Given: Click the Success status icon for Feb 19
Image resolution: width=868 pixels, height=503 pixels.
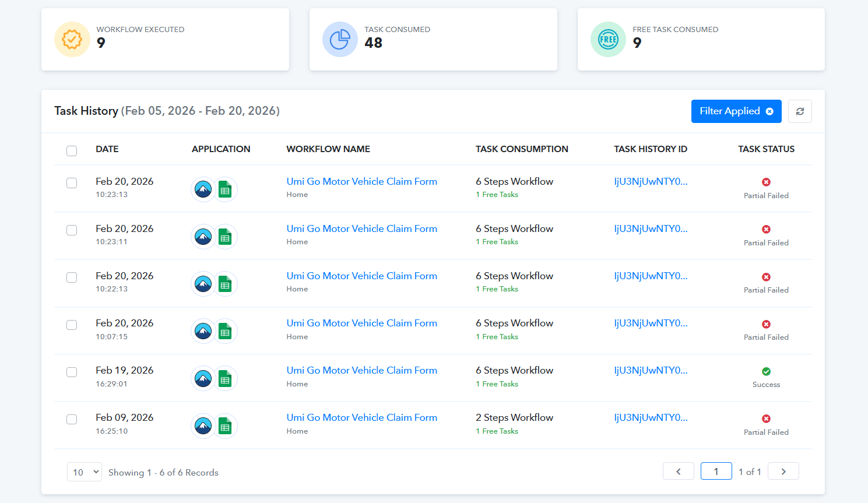Looking at the screenshot, I should pos(766,372).
